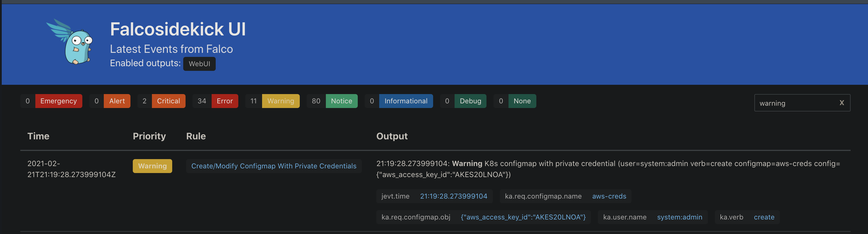Click the Latest Events from Falco subtitle
Image resolution: width=868 pixels, height=234 pixels.
point(172,49)
